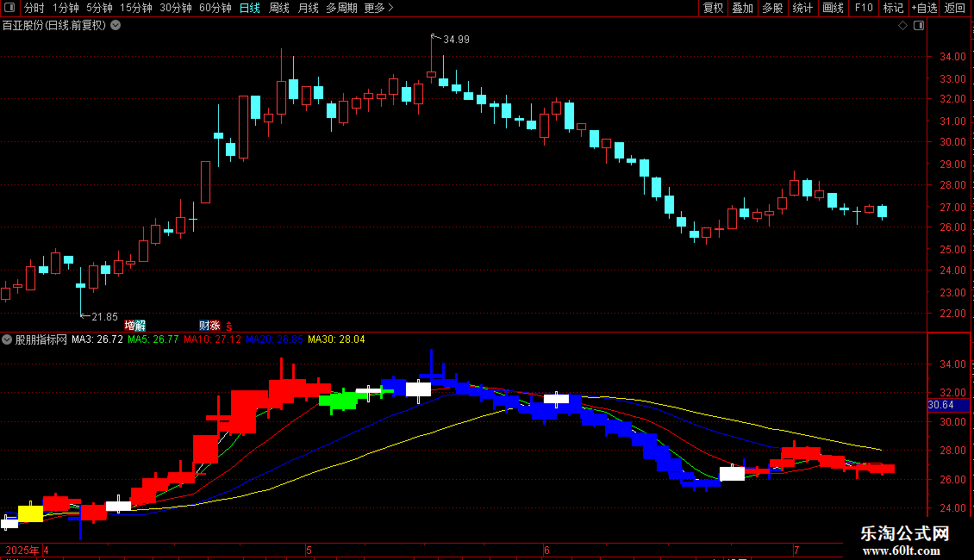Select the 15分钟 period tab

[x=136, y=8]
